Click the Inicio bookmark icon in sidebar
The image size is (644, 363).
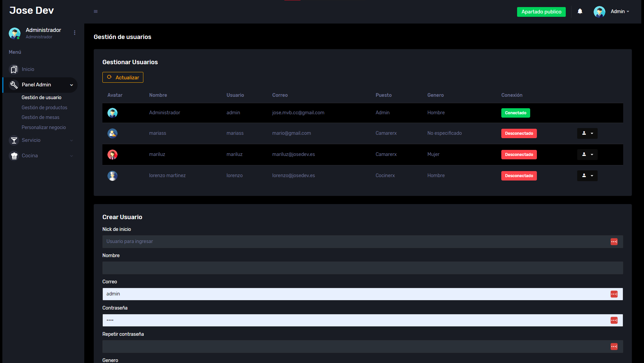(x=14, y=69)
